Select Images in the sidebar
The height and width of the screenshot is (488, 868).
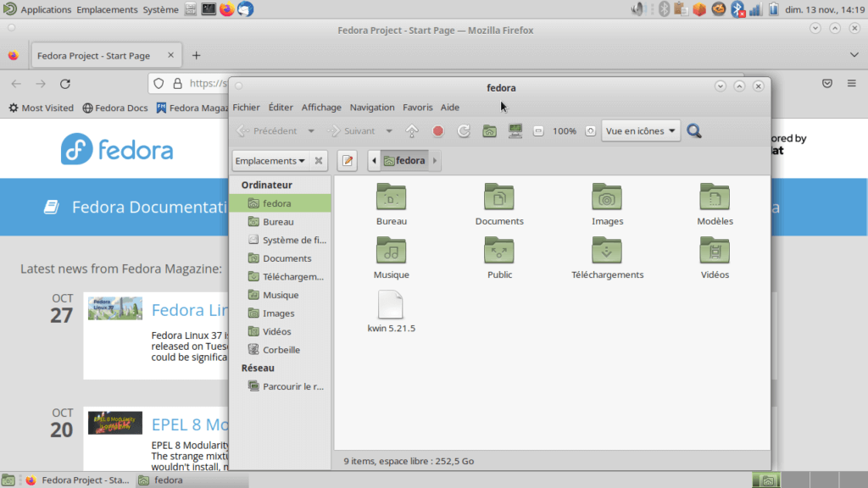[x=281, y=313]
